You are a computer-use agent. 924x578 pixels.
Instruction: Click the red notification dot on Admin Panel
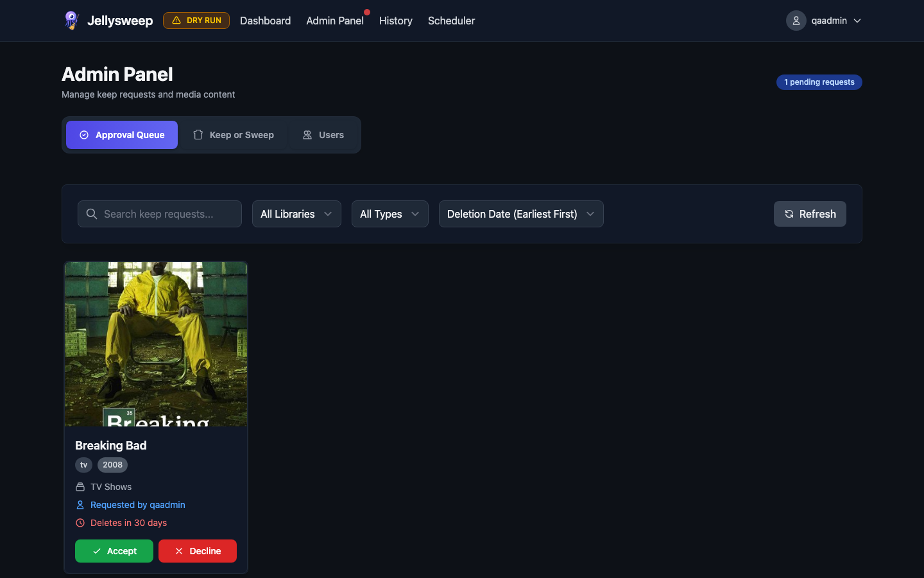367,12
